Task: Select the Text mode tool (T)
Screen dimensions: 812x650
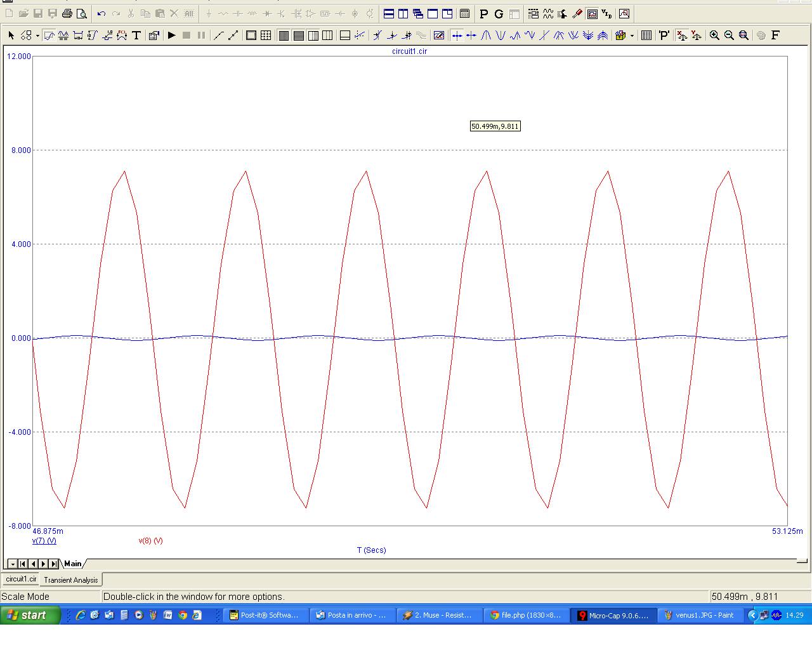Action: [x=136, y=36]
